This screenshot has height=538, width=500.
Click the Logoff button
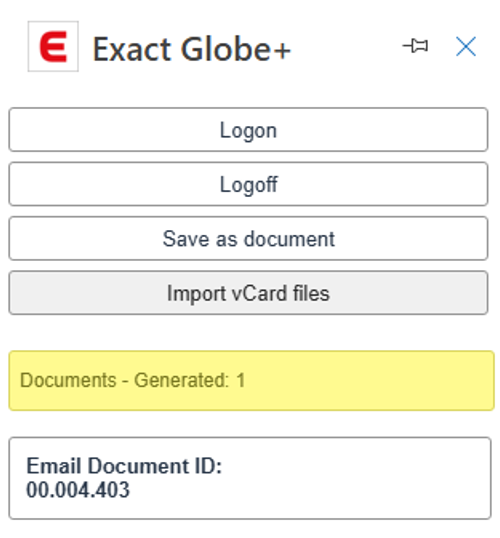point(248,184)
